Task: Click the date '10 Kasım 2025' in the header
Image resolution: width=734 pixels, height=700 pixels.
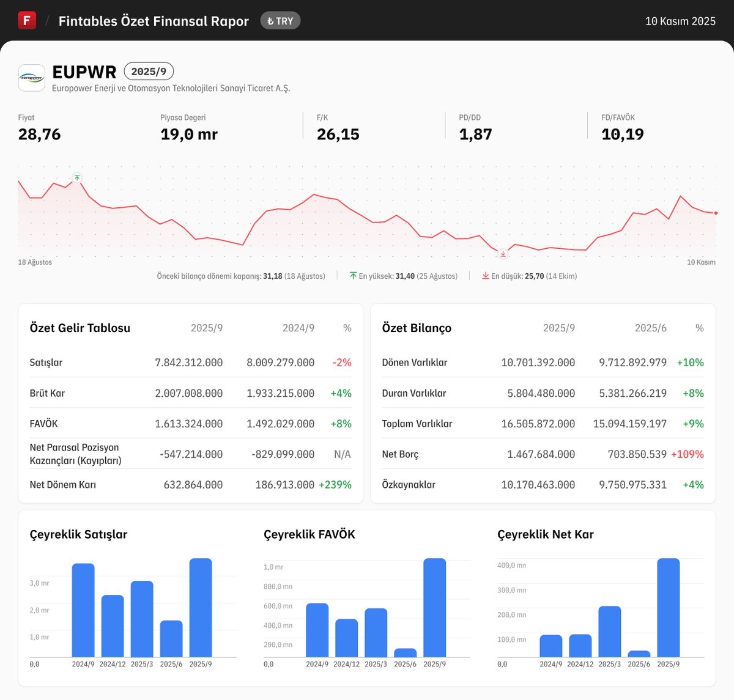Action: pyautogui.click(x=680, y=20)
